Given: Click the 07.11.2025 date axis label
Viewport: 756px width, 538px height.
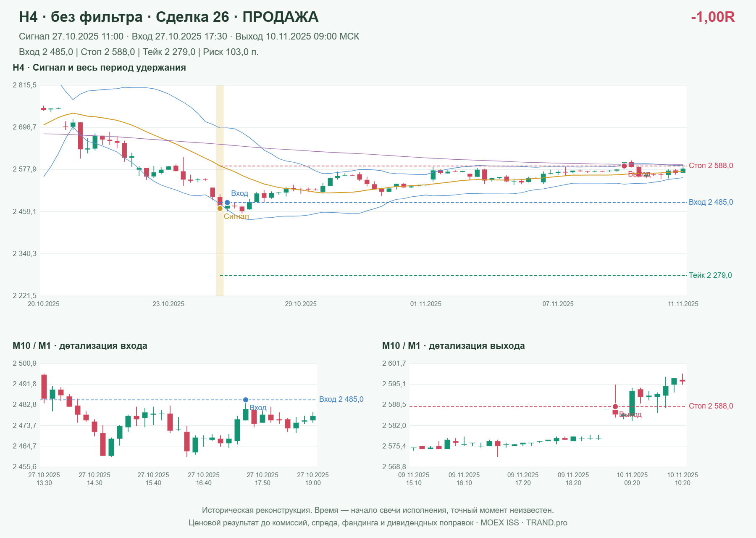Looking at the screenshot, I should pyautogui.click(x=558, y=304).
